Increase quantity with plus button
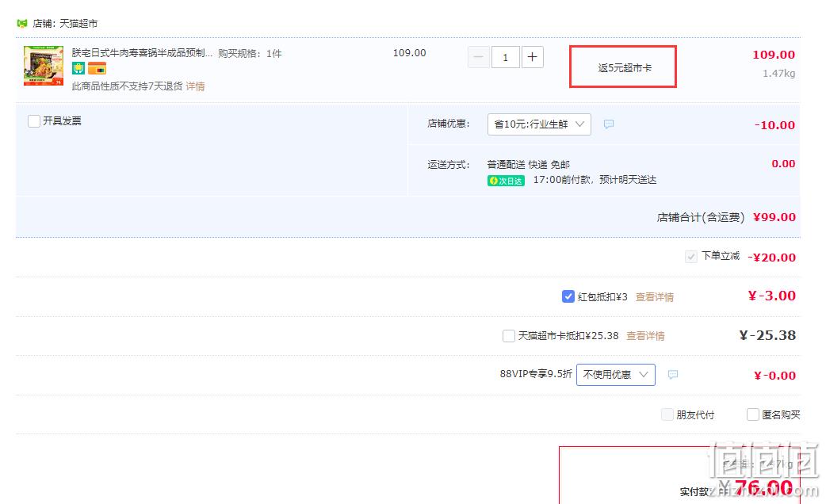This screenshot has width=826, height=504. click(533, 57)
